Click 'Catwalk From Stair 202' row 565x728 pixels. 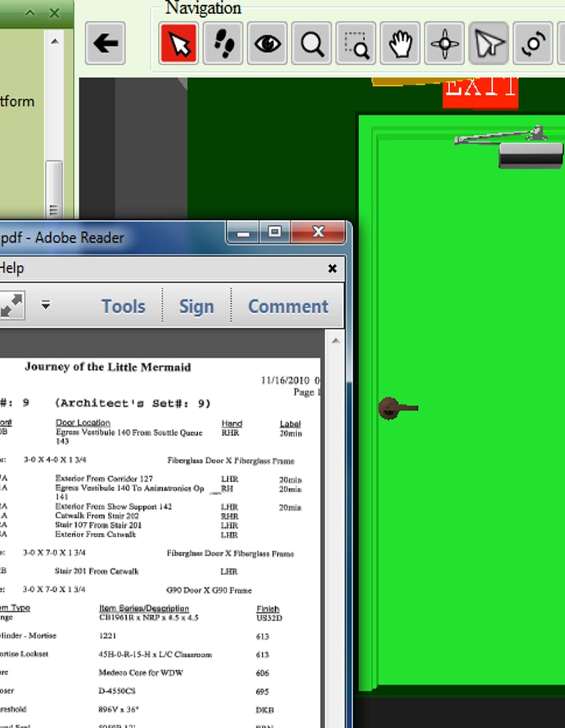pyautogui.click(x=97, y=515)
